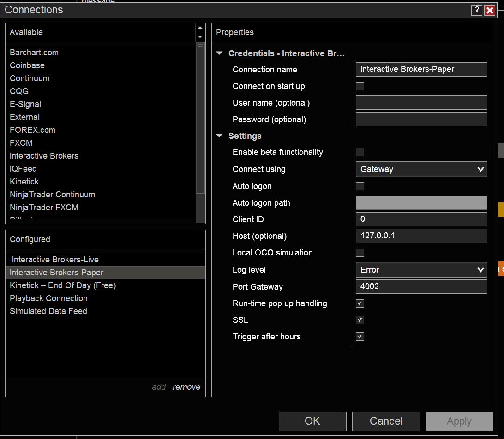Select CQG in Available list
504x439 pixels.
[x=19, y=91]
